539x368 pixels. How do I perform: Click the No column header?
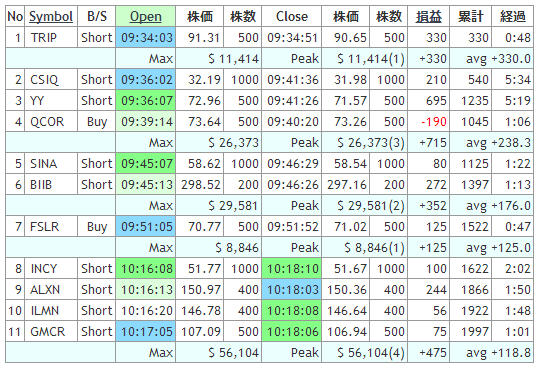click(15, 16)
